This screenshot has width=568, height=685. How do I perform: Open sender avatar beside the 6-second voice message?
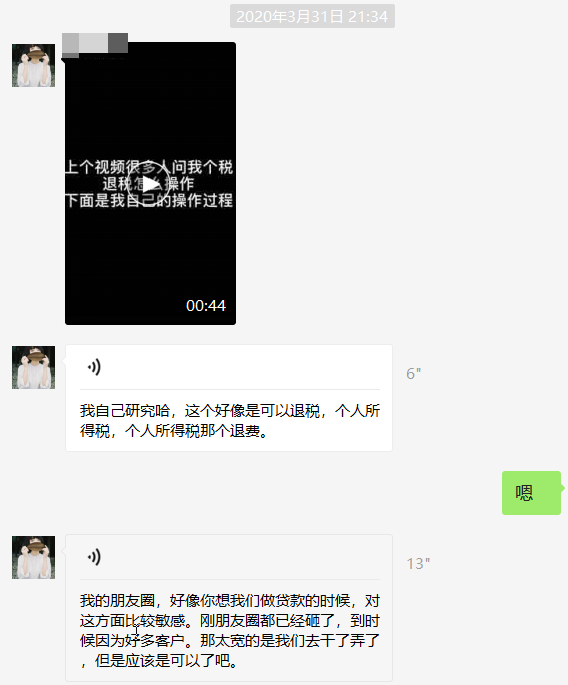[x=33, y=367]
